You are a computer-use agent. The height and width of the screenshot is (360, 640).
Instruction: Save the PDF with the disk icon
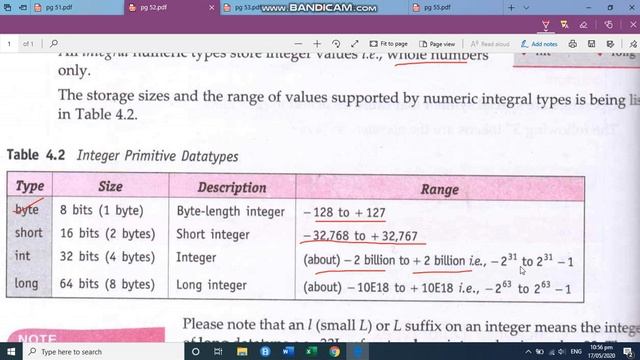pos(591,44)
